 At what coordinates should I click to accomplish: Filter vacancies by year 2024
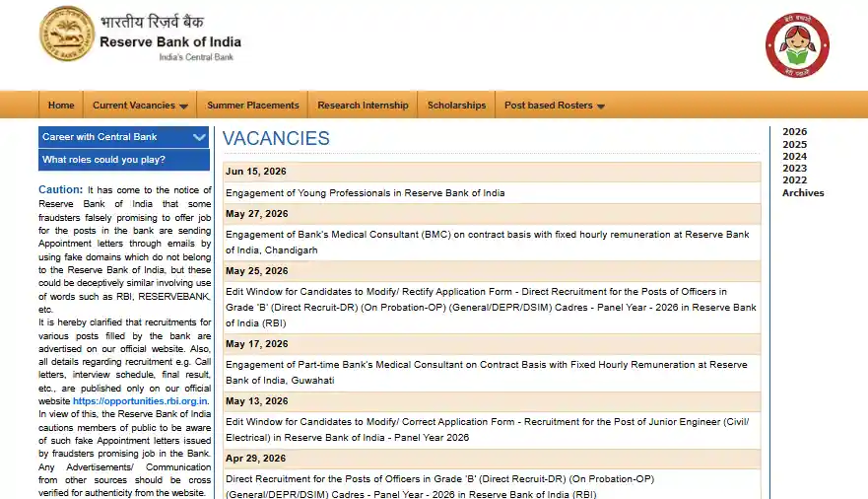[x=794, y=156]
